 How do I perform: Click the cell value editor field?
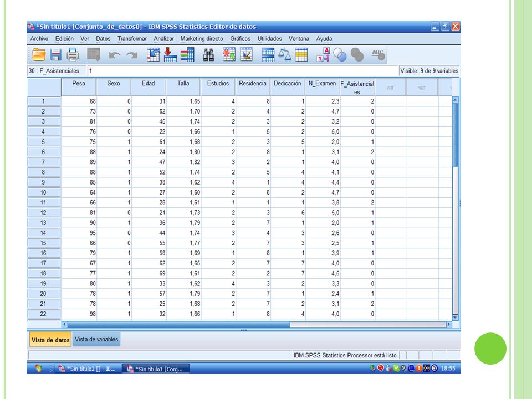pos(242,70)
